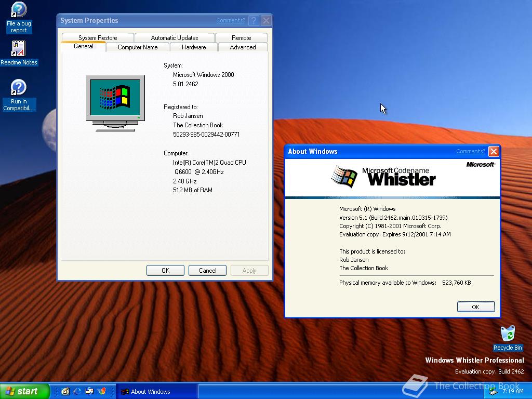The image size is (532, 399).
Task: Click the Apply button in System Properties
Action: [249, 270]
